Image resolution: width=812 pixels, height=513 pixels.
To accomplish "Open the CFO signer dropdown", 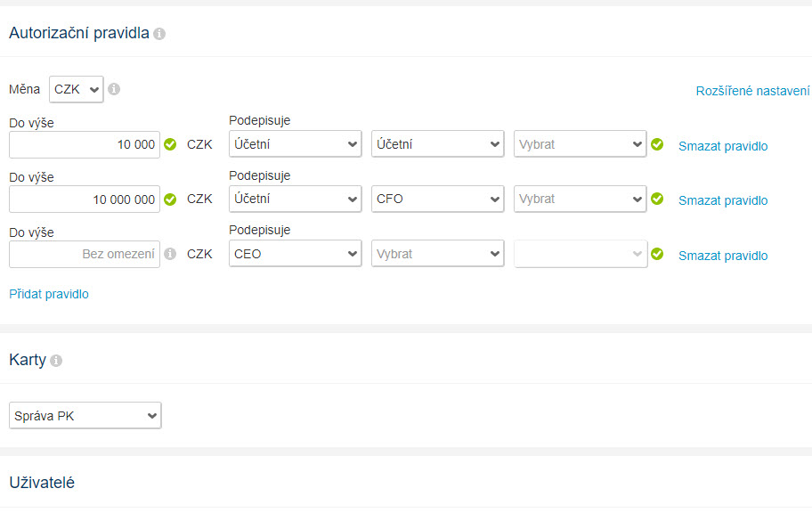I will point(437,199).
